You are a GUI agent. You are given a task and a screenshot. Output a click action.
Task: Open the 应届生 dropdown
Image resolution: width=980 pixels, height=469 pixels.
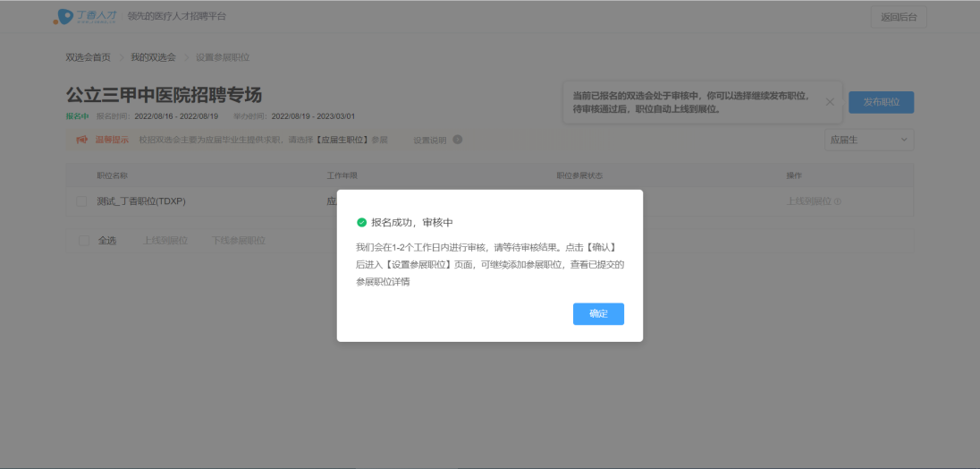click(867, 140)
